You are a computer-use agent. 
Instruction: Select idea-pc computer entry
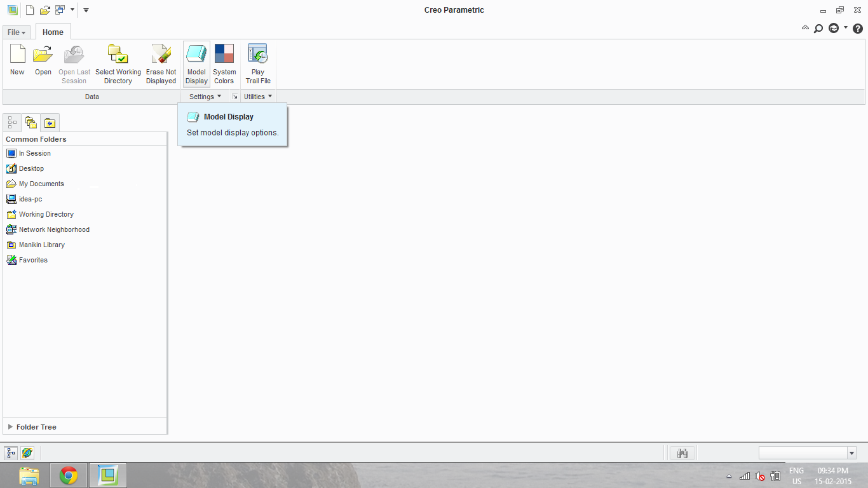tap(24, 199)
